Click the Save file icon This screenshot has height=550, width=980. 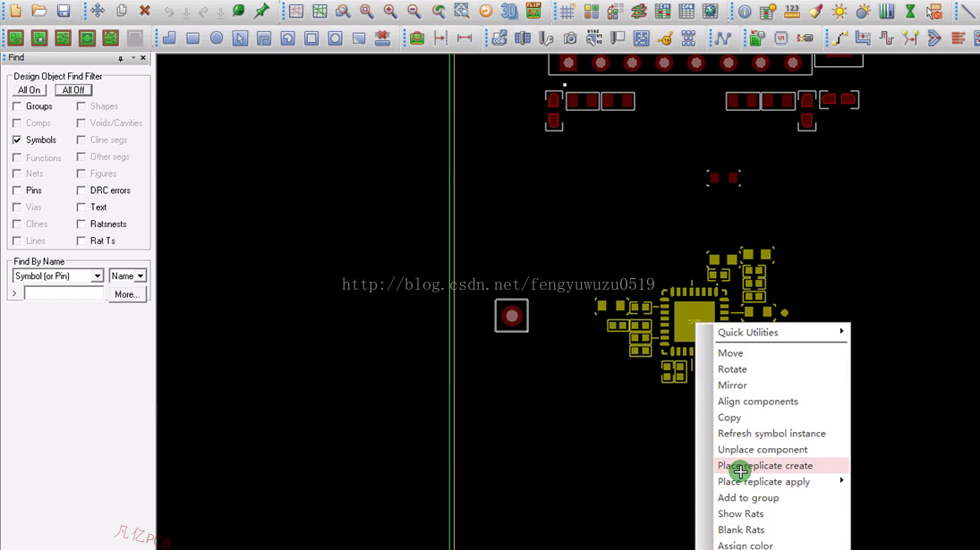click(x=63, y=11)
